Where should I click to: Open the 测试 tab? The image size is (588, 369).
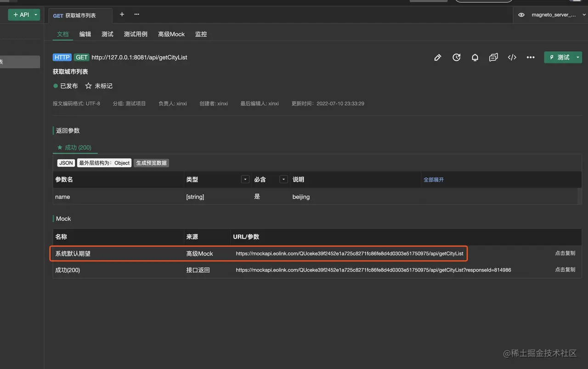click(107, 34)
